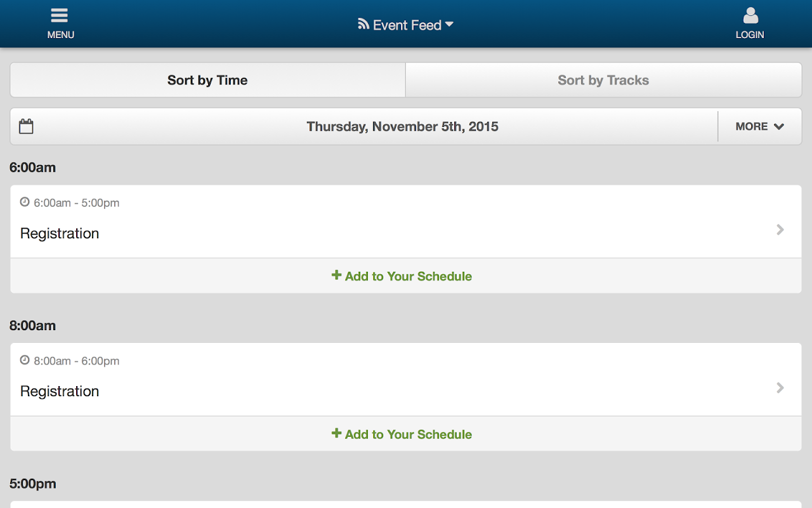
Task: Click clock icon beside 8:00am - 6:00pm
Action: [x=25, y=360]
